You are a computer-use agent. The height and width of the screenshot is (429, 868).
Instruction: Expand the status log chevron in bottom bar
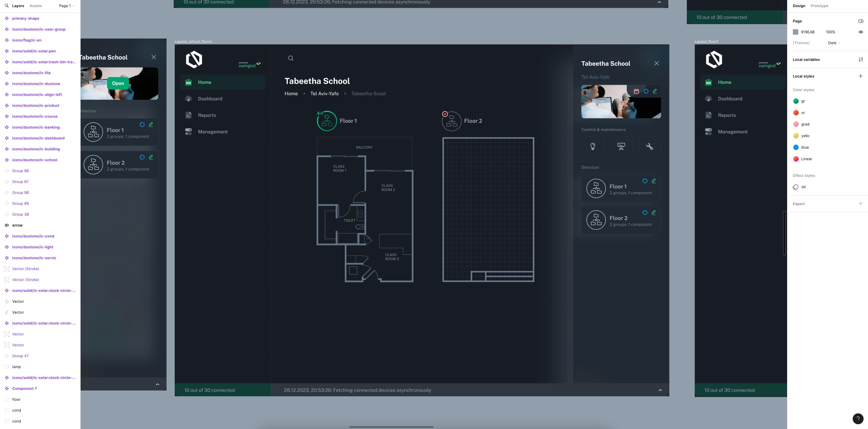click(660, 390)
